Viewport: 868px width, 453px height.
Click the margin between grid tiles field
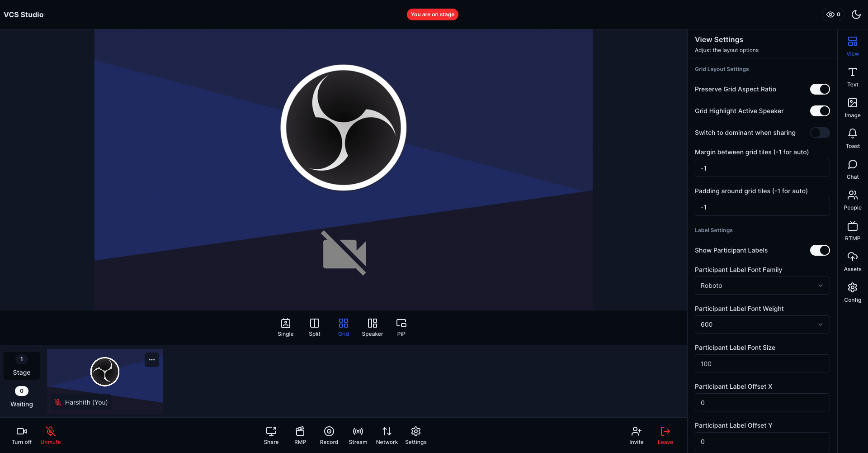(x=762, y=168)
